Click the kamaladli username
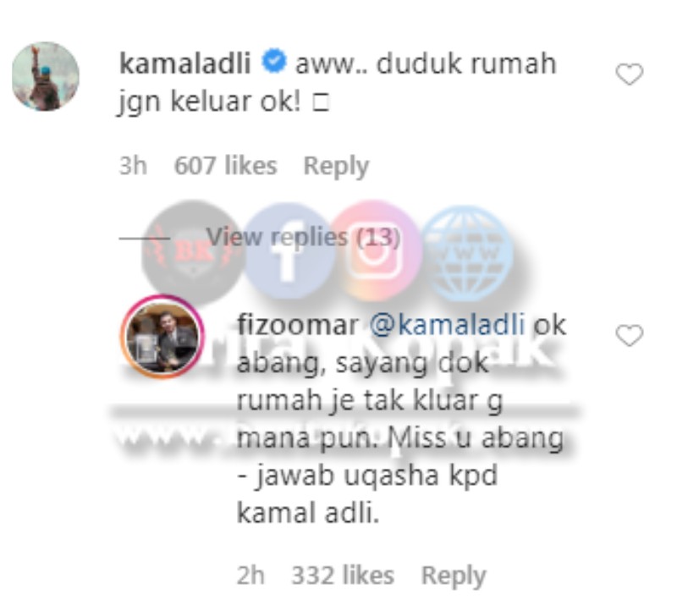Viewport: 677px width, 616px height. click(x=184, y=63)
